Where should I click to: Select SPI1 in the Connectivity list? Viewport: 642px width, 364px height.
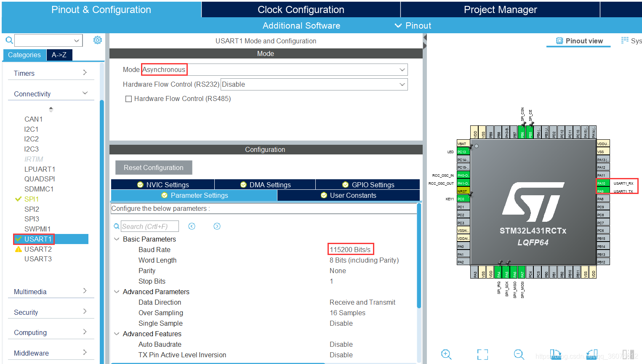click(x=32, y=199)
